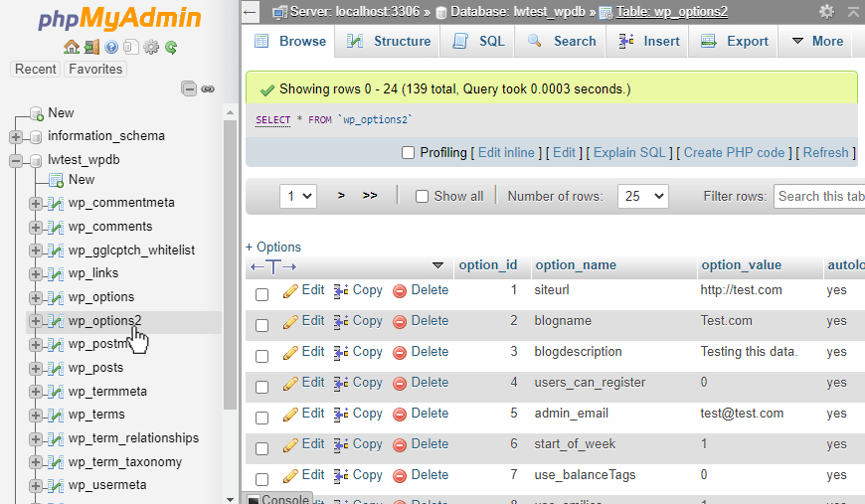The height and width of the screenshot is (504, 865).
Task: Click Copy icon for admin_email row
Action: 340,415
